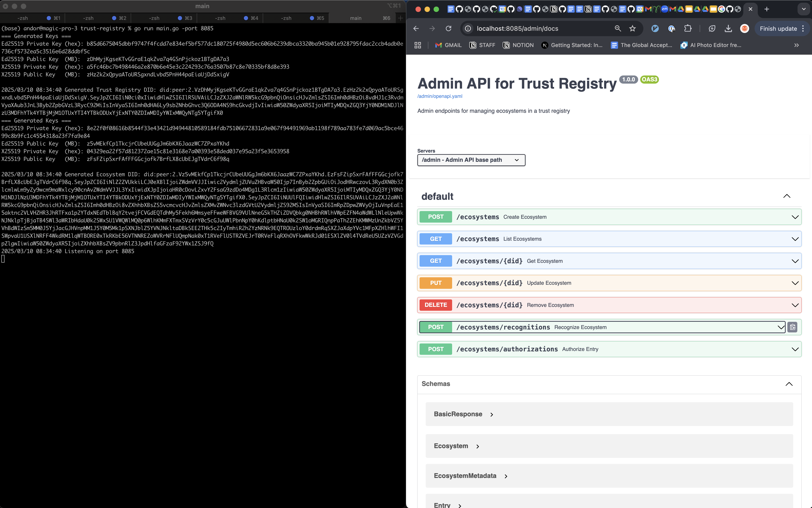Show hidden bookmarks with double chevron
Viewport: 812px width, 508px height.
[797, 45]
